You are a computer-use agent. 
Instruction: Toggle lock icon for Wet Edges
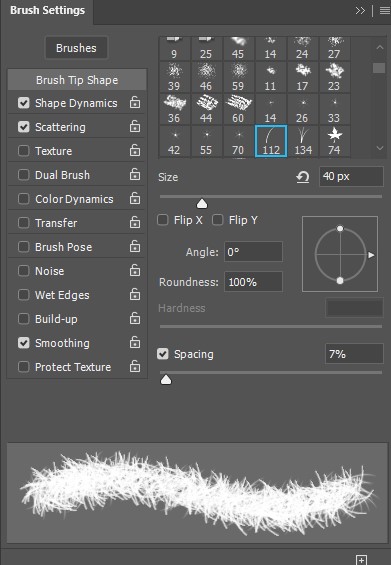[x=135, y=294]
